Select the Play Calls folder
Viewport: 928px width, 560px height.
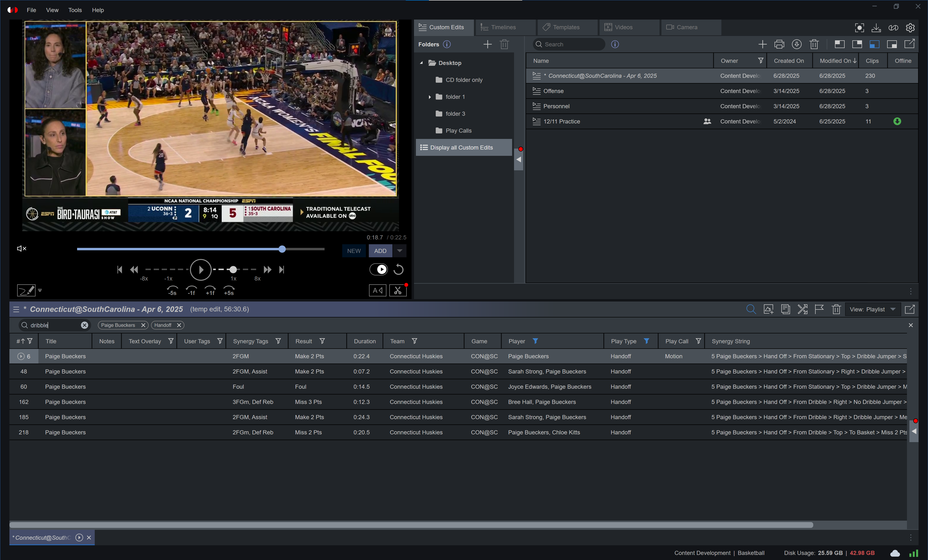click(458, 131)
